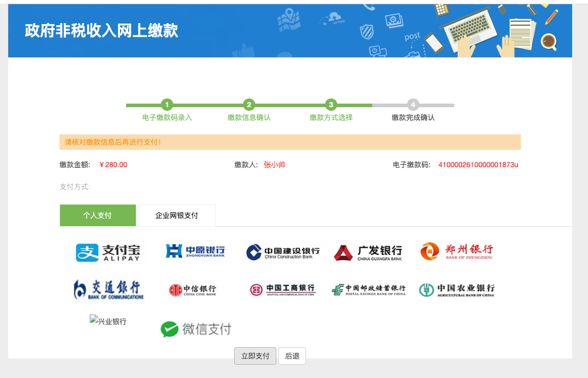Image resolution: width=588 pixels, height=378 pixels.
Task: Click the 支付方式 label
Action: click(75, 187)
